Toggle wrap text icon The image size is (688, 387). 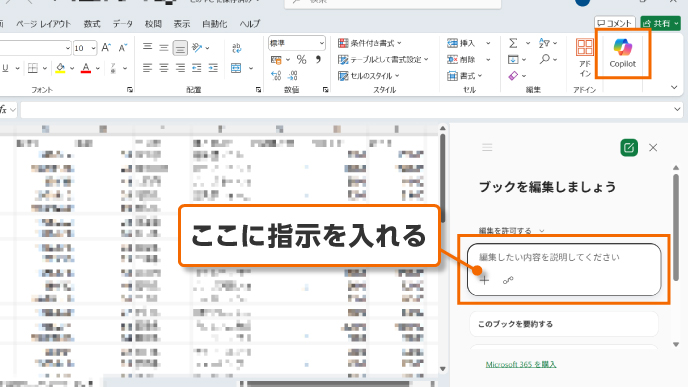236,48
